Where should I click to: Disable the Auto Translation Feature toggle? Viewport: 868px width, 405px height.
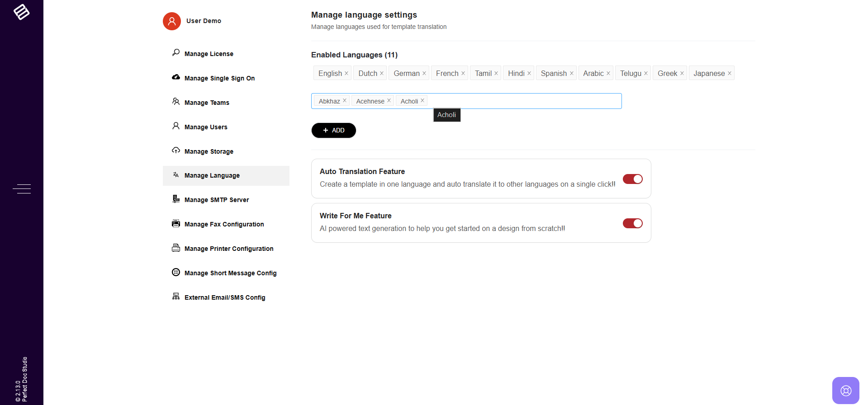click(632, 179)
